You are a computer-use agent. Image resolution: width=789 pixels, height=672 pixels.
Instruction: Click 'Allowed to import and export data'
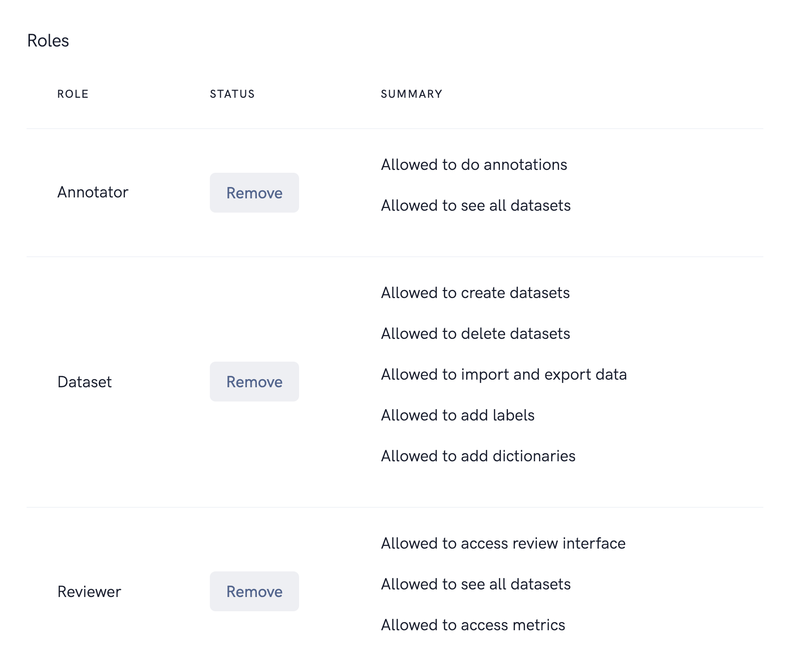coord(504,374)
